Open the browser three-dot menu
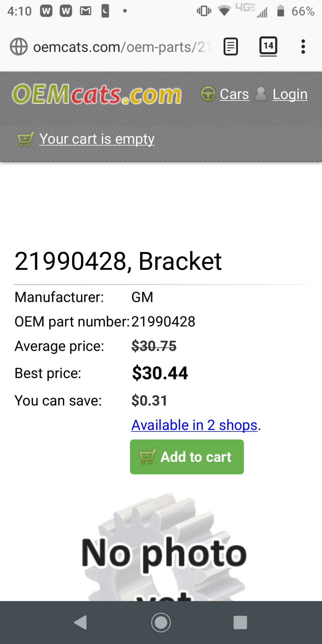 click(303, 47)
